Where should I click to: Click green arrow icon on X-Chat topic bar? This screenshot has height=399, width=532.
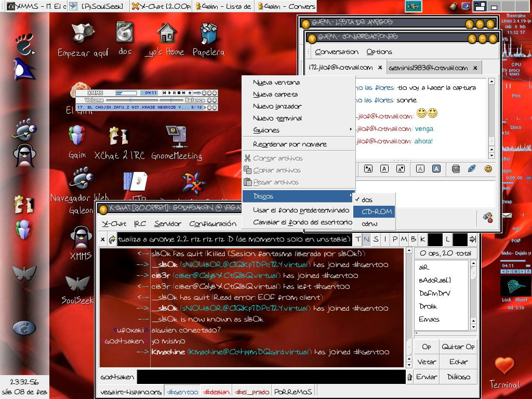tap(472, 240)
